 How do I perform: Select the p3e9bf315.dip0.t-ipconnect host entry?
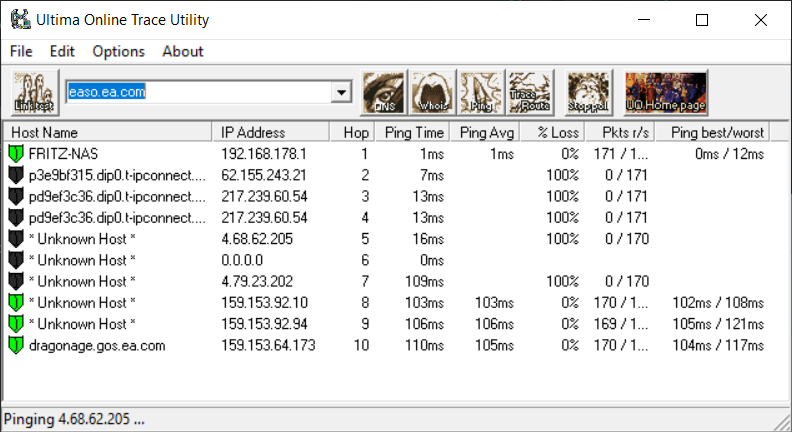pos(117,175)
